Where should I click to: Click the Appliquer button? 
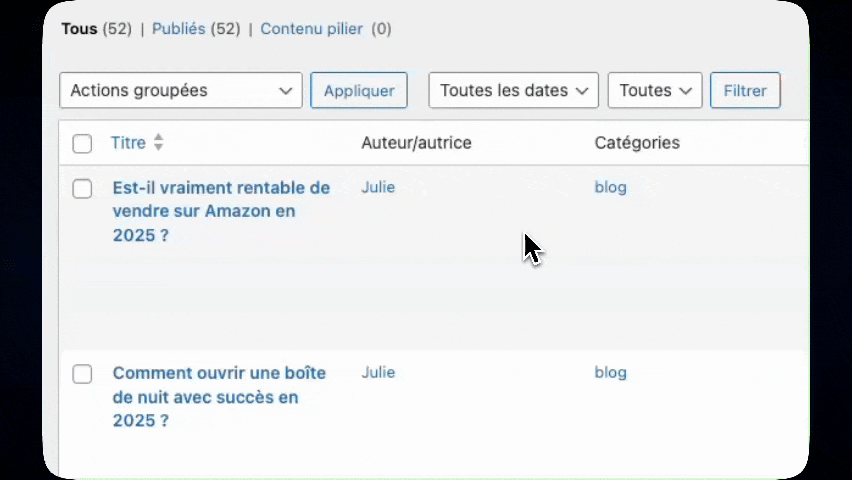pyautogui.click(x=359, y=90)
